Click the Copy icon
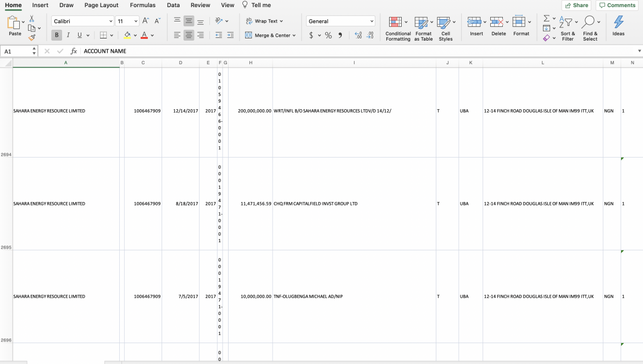 pyautogui.click(x=31, y=28)
